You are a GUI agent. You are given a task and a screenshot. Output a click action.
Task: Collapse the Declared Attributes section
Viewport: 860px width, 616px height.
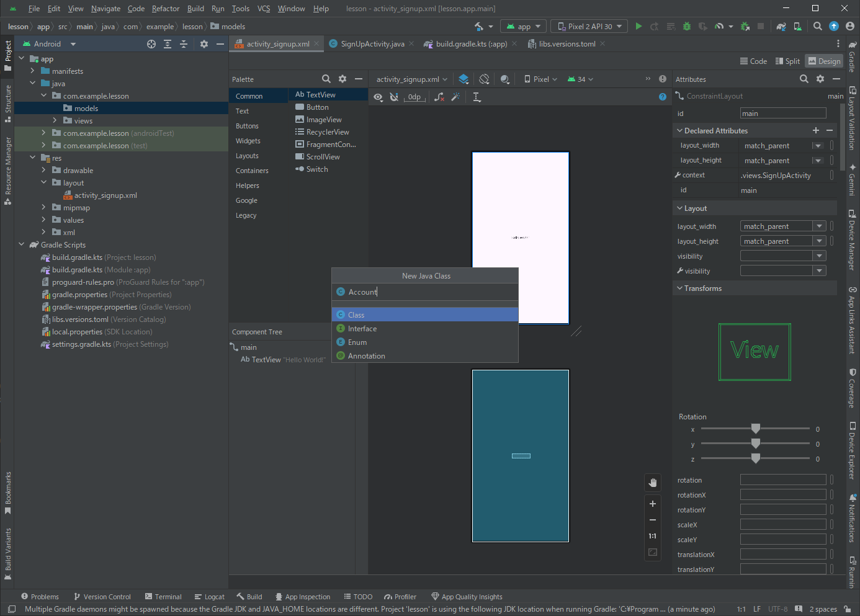click(x=679, y=131)
